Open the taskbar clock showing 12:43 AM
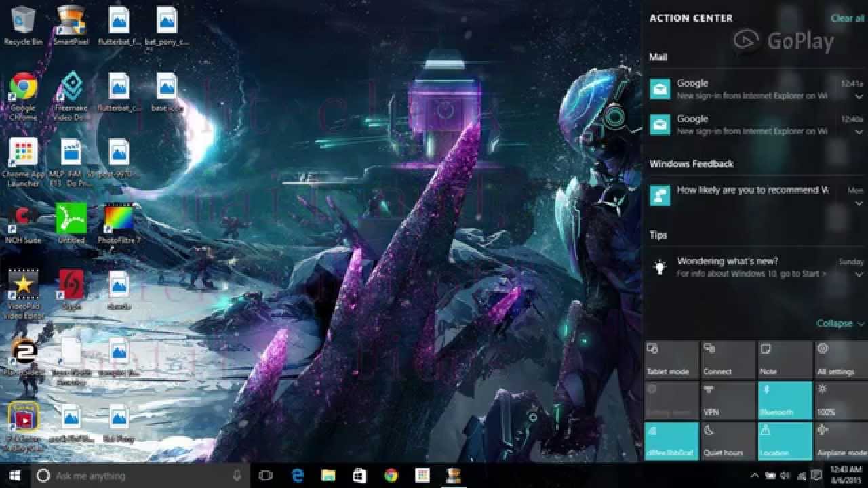The image size is (868, 488). click(x=846, y=475)
